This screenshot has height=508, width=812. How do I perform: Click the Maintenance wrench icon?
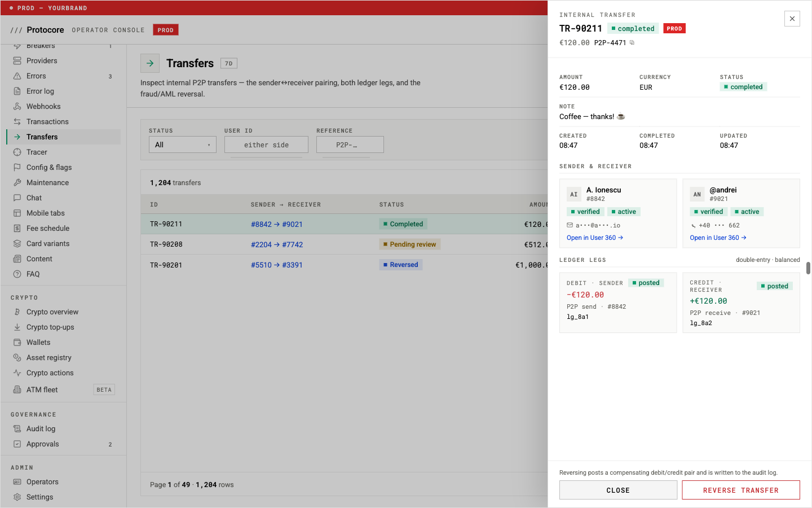click(x=17, y=183)
